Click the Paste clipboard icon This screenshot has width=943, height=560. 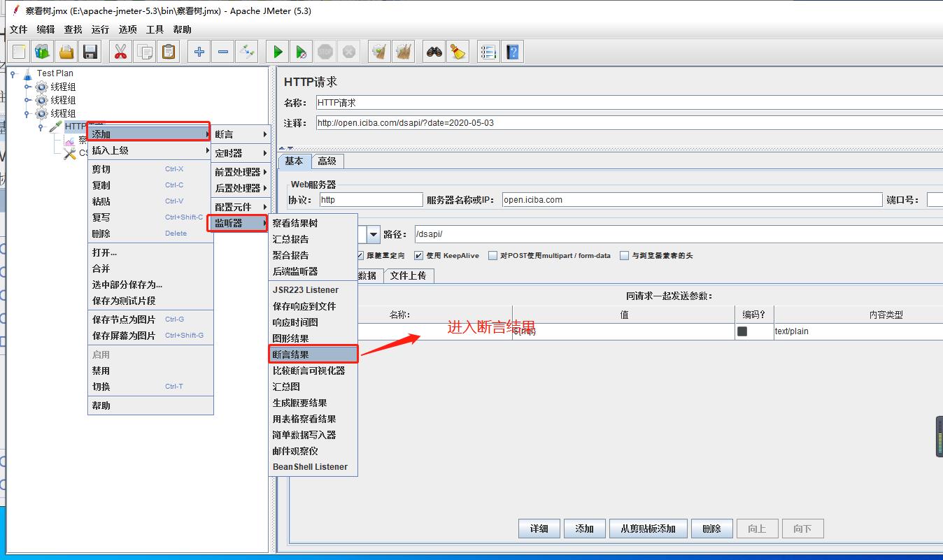(169, 52)
